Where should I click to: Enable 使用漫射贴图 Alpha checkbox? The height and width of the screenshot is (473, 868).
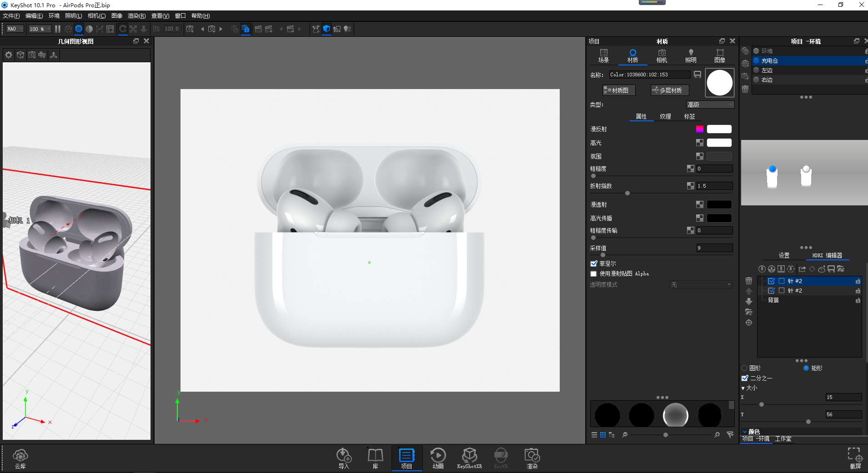click(x=593, y=274)
